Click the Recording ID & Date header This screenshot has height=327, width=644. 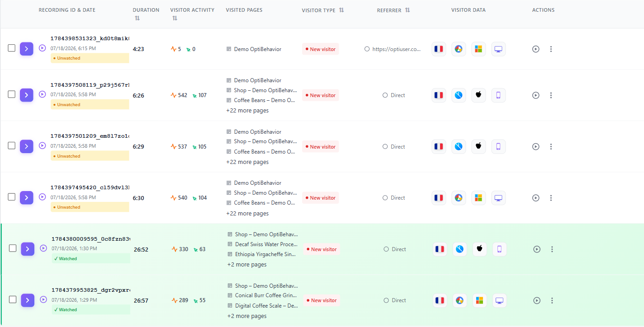[67, 10]
